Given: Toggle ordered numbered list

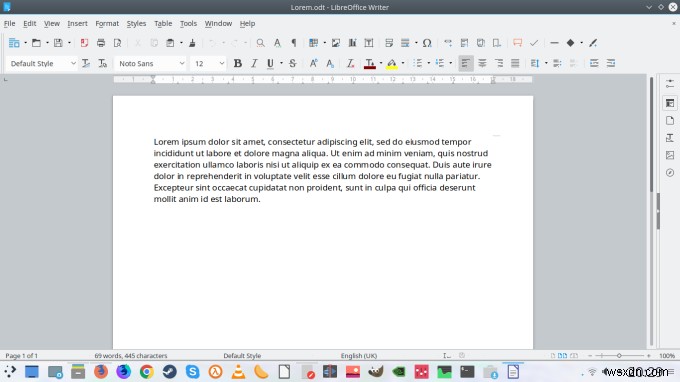Looking at the screenshot, I should click(440, 64).
